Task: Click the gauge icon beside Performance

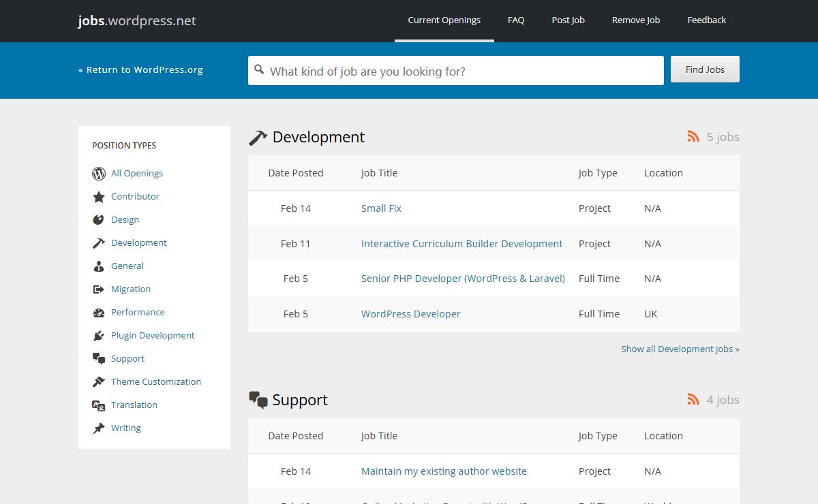Action: [99, 313]
